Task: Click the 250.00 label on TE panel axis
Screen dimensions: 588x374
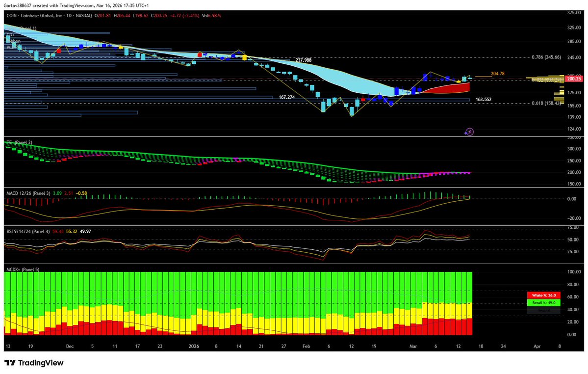Action: point(574,161)
